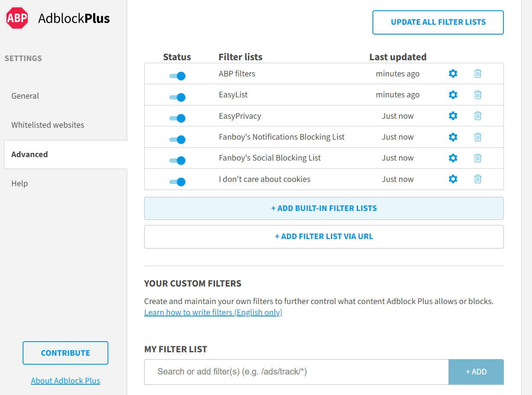Click the custom filter search input field
Screen dimensions: 532x395
point(296,372)
